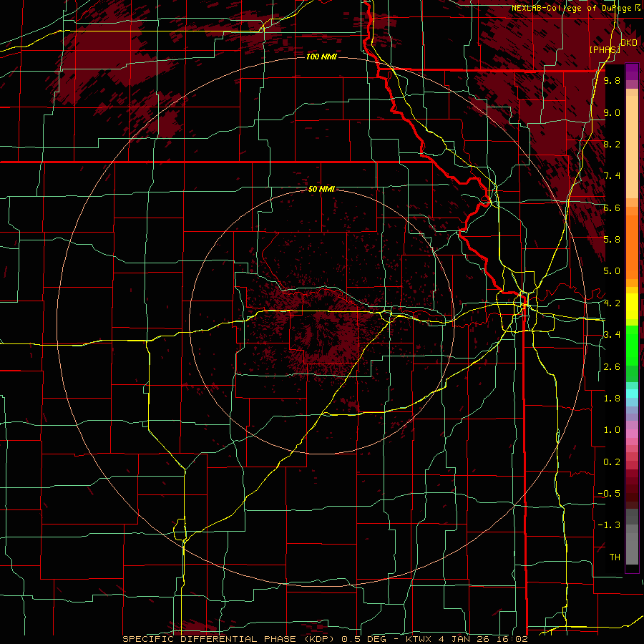Select the yellow band of the color bar
The image size is (644, 644).
point(632,306)
